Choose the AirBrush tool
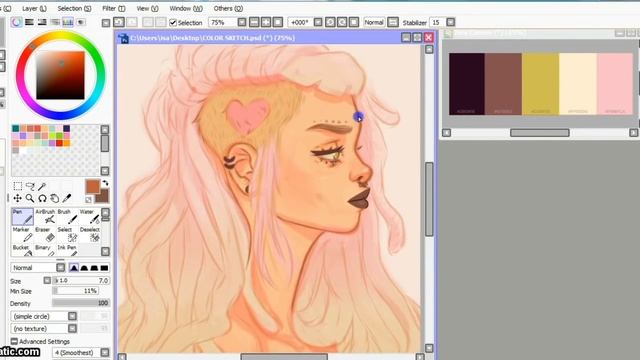This screenshot has width=640, height=360. (45, 217)
